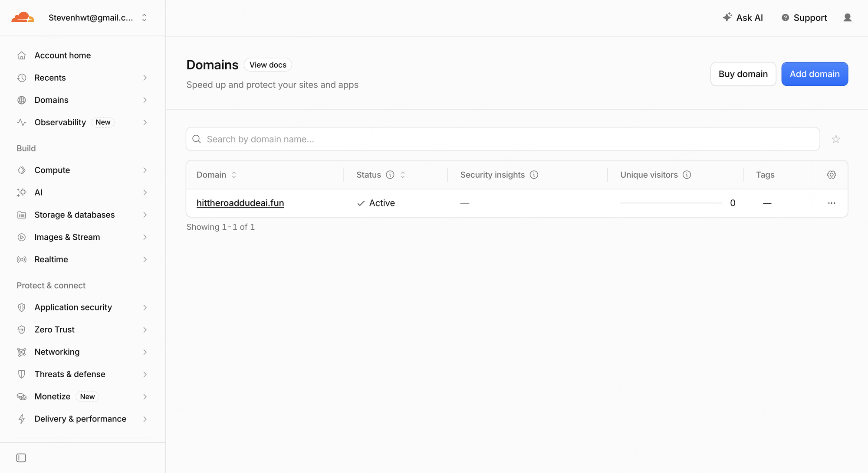
Task: Open the user profile icon
Action: 847,18
